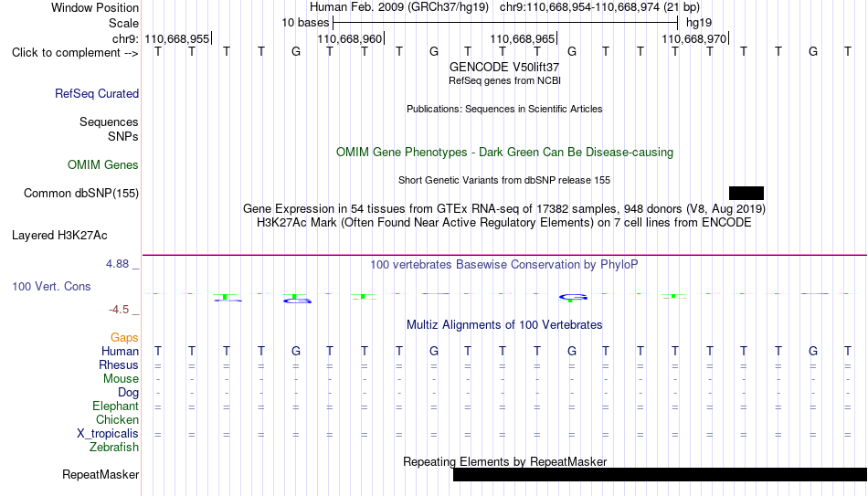Image resolution: width=868 pixels, height=496 pixels.
Task: Click the 110,668,965 coordinate marker
Action: 522,38
